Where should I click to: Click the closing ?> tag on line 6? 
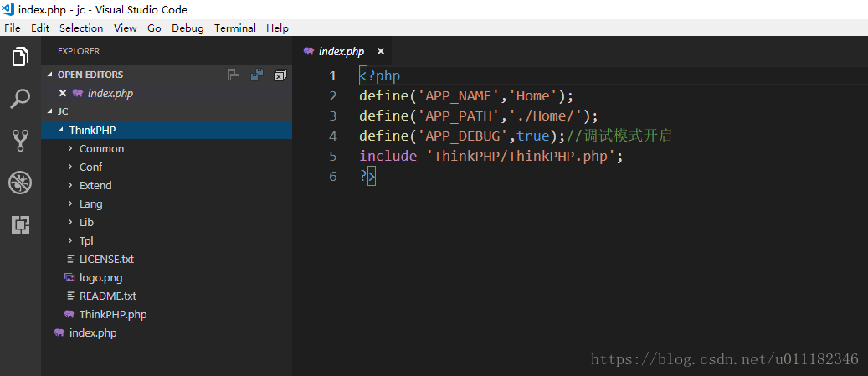(x=367, y=177)
